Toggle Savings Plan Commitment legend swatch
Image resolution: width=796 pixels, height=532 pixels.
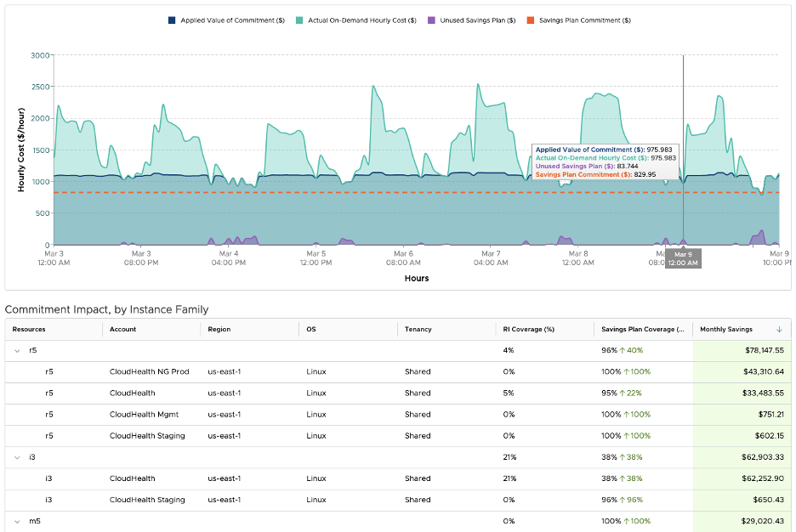point(531,20)
